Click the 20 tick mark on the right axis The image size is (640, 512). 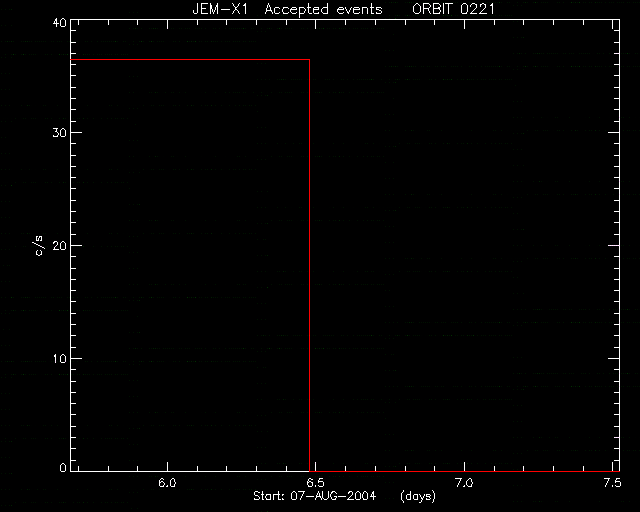[613, 245]
